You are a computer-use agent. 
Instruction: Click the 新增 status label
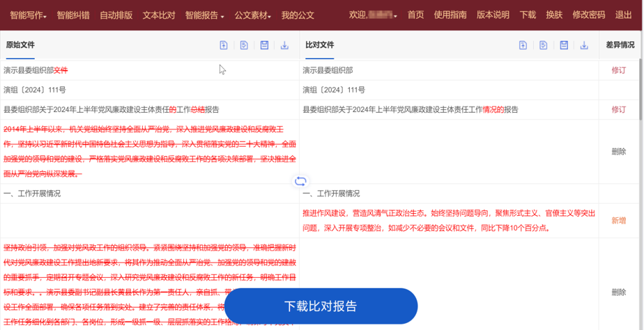tap(618, 221)
